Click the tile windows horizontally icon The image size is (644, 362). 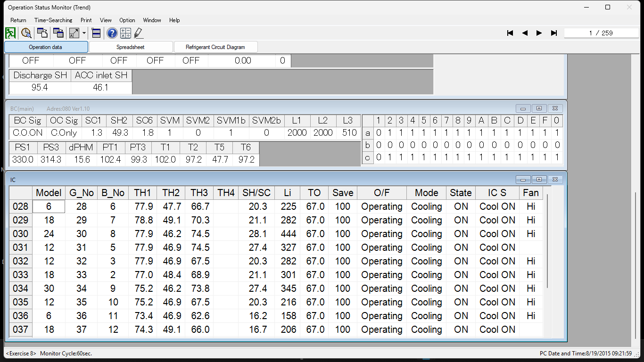(x=96, y=33)
